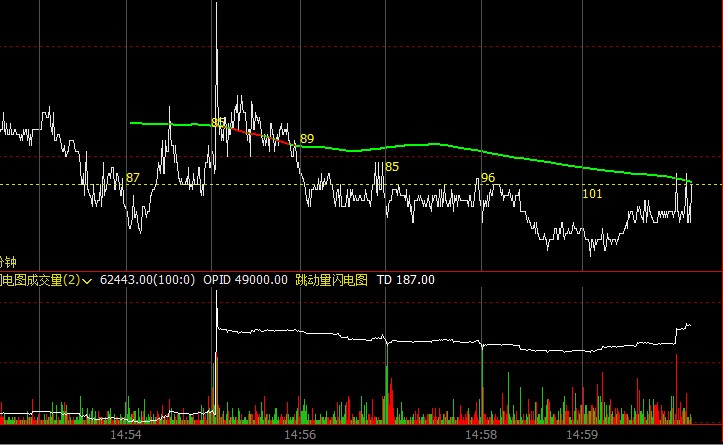723x445 pixels.
Task: Click the TD 187.00 value
Action: click(406, 280)
